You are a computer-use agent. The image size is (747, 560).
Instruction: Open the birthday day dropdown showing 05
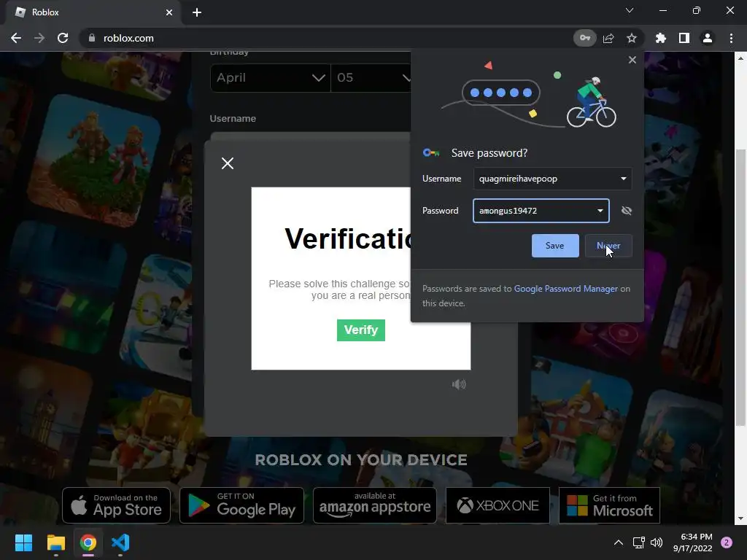click(371, 77)
